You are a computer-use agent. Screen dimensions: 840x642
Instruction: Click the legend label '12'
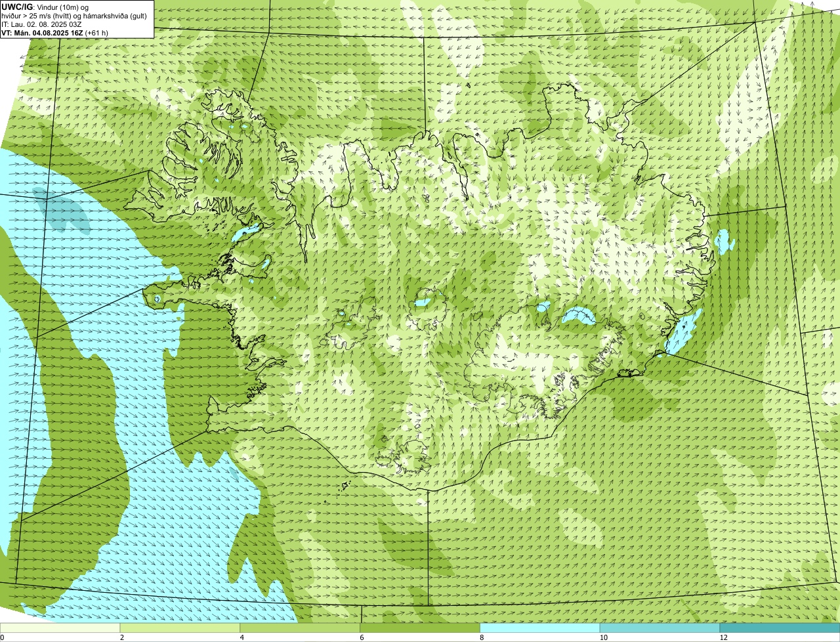pyautogui.click(x=723, y=637)
